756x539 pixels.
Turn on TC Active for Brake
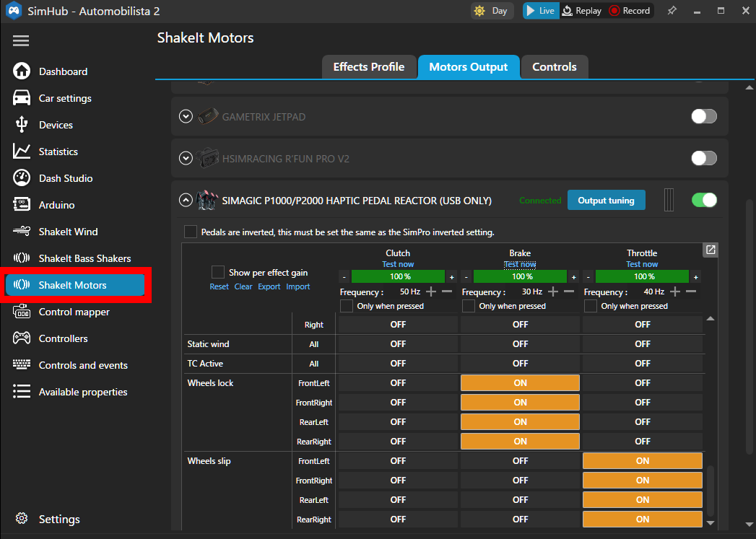point(520,364)
